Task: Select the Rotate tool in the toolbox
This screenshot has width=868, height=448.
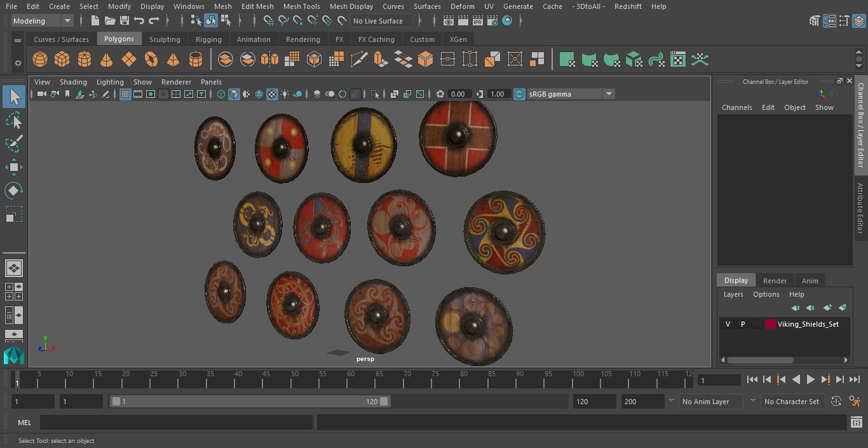Action: click(x=14, y=191)
